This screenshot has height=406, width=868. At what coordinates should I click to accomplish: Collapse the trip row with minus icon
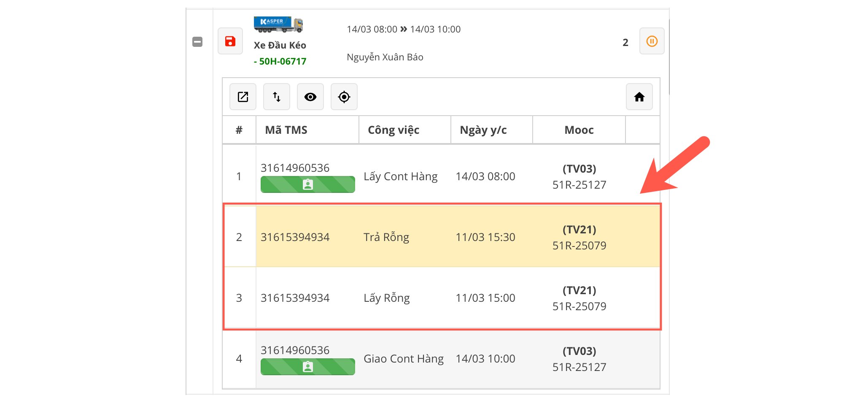pos(197,42)
